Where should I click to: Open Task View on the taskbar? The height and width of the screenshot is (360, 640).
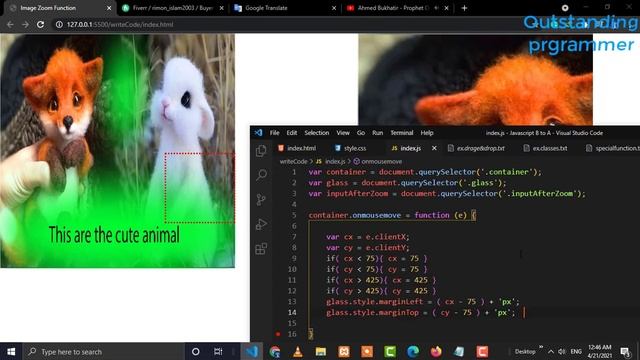click(x=218, y=351)
